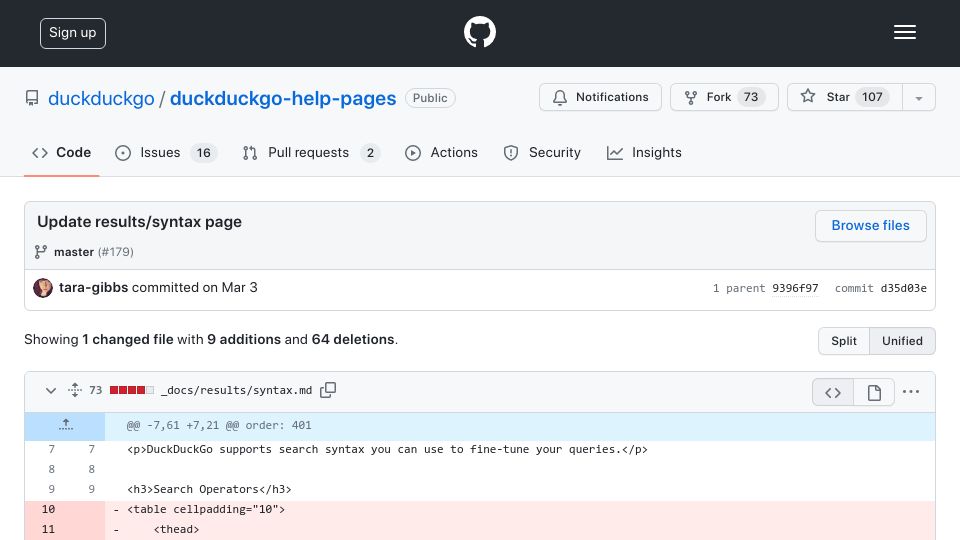Click the commit hash d35d03e
The image size is (960, 540).
point(903,288)
